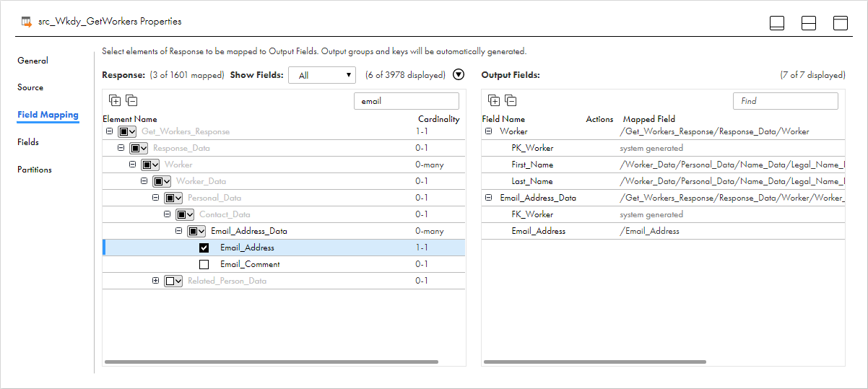Click the Response panel horizontal scrollbar
Viewport: 868px width, 389px height.
click(272, 362)
